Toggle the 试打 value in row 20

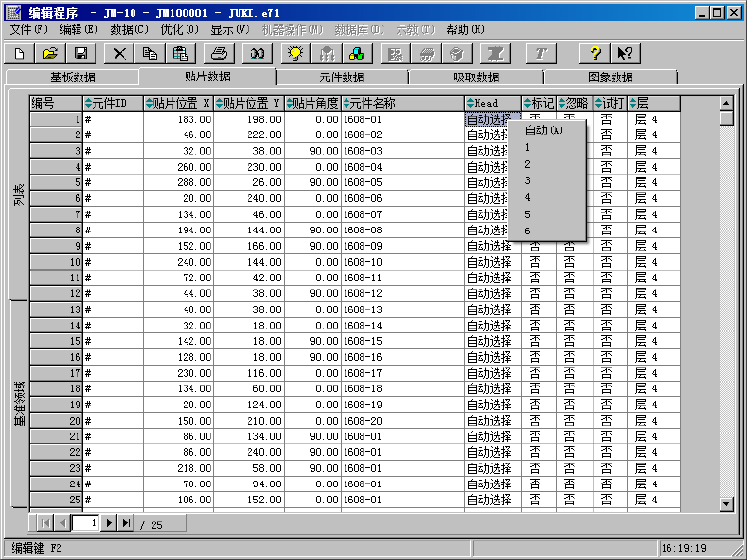coord(611,421)
